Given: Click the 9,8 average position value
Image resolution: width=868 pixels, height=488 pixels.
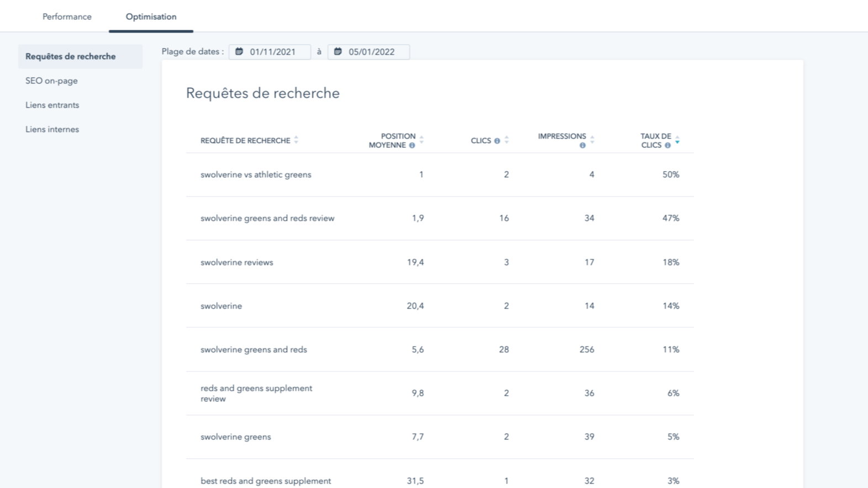Looking at the screenshot, I should 418,393.
